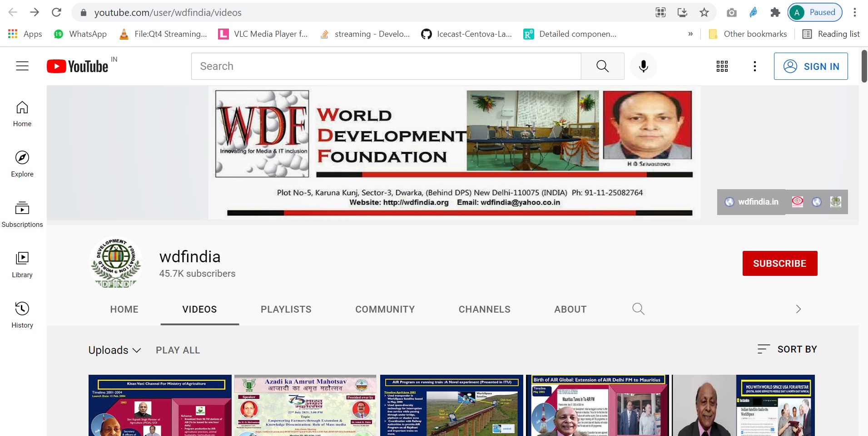Screen dimensions: 868x436
Task: Open the channel search magnifier
Action: coord(638,309)
